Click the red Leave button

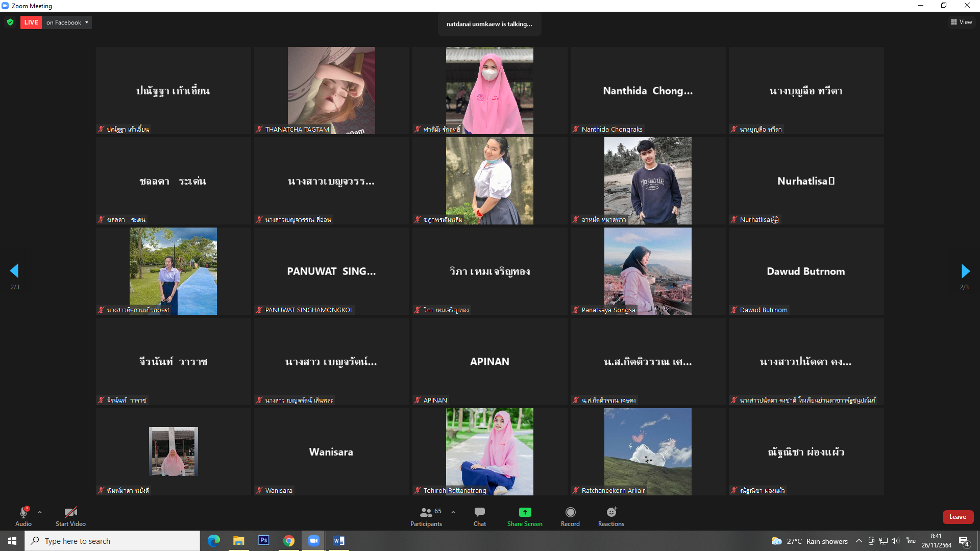(x=958, y=517)
